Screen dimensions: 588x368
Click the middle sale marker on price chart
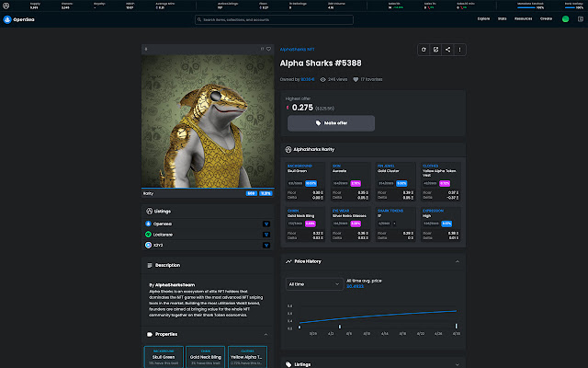[x=340, y=327]
